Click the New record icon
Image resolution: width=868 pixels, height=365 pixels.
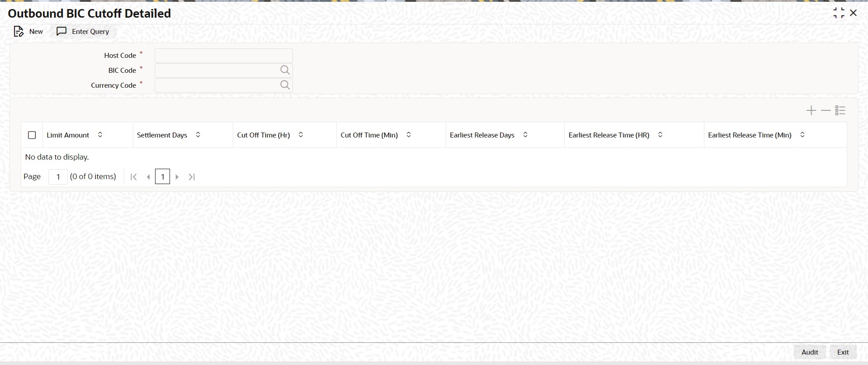[x=19, y=31]
